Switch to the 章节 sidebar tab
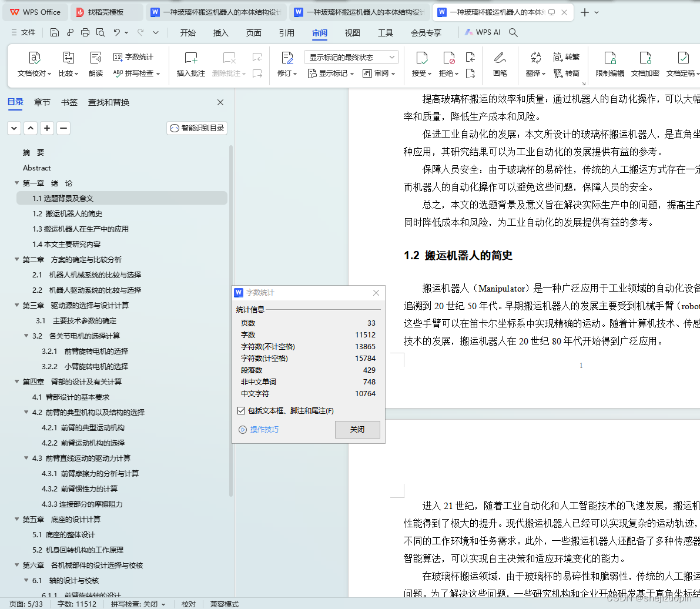The image size is (700, 609). pyautogui.click(x=42, y=102)
